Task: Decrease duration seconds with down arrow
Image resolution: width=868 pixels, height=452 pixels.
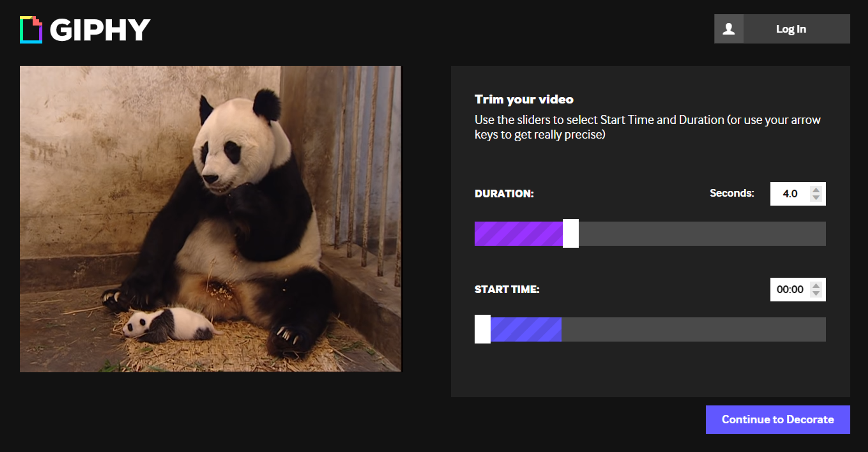Action: coord(816,197)
